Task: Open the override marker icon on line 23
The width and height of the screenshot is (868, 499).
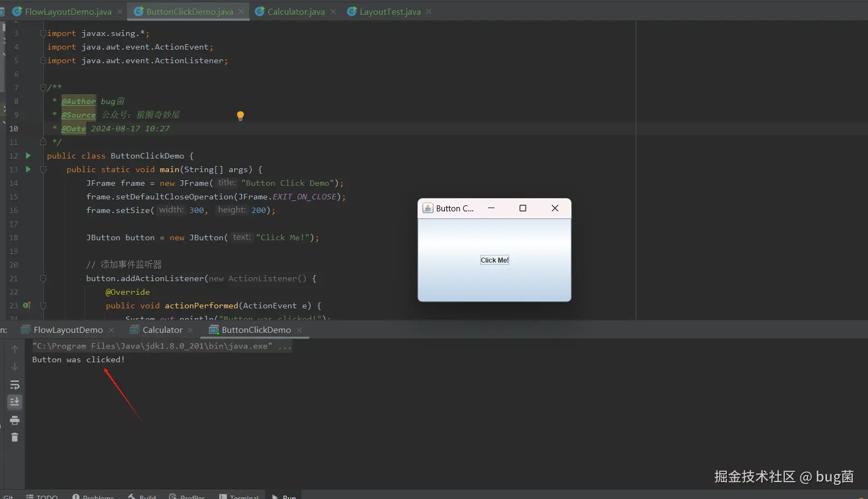Action: tap(27, 306)
